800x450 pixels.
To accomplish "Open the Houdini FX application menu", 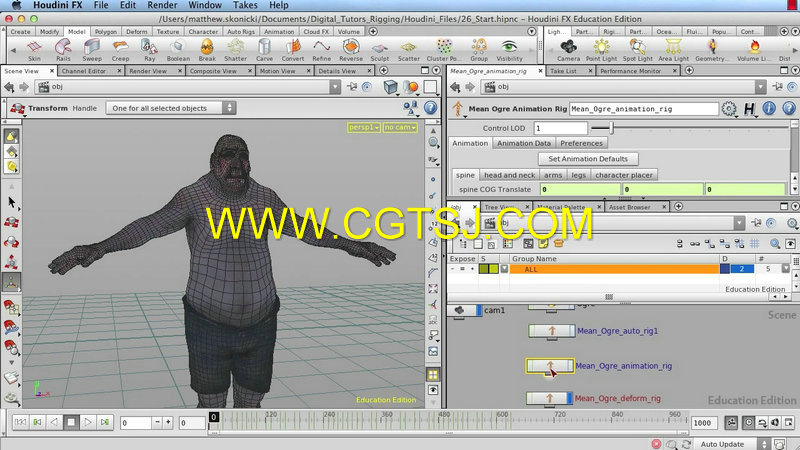I will [x=58, y=5].
